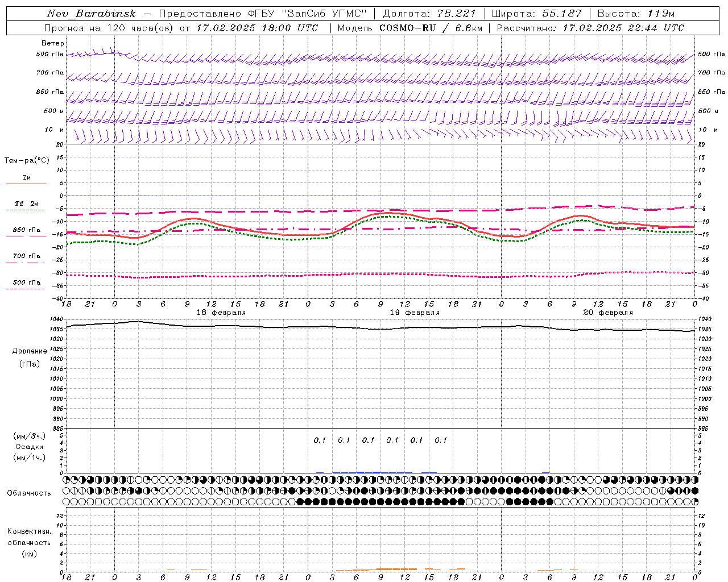This screenshot has height=582, width=728.
Task: Select the Модель COSMO-RU / 6.6км label
Action: coord(409,28)
